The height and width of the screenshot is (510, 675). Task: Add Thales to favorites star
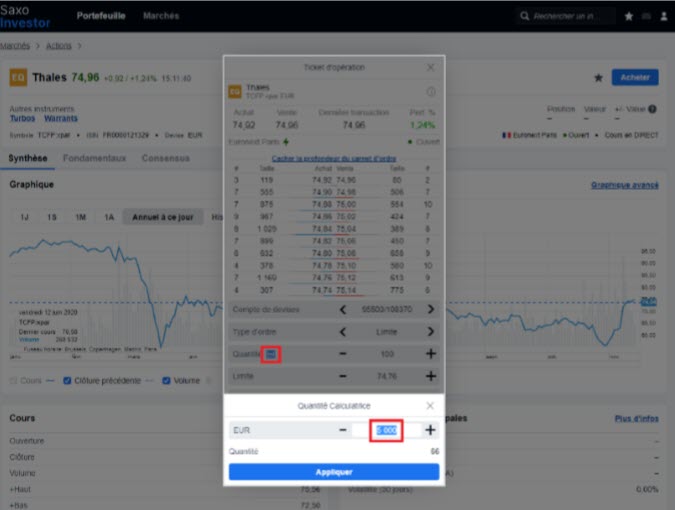tap(598, 78)
